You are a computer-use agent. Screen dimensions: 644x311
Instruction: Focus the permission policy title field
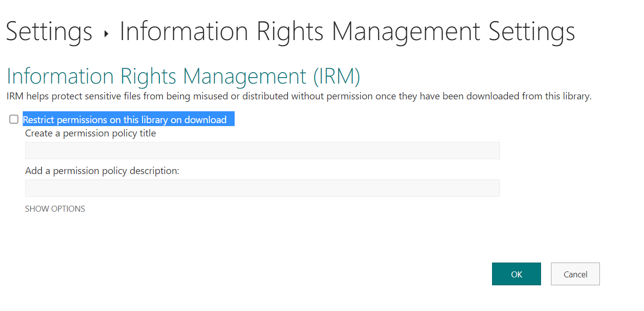[x=262, y=150]
